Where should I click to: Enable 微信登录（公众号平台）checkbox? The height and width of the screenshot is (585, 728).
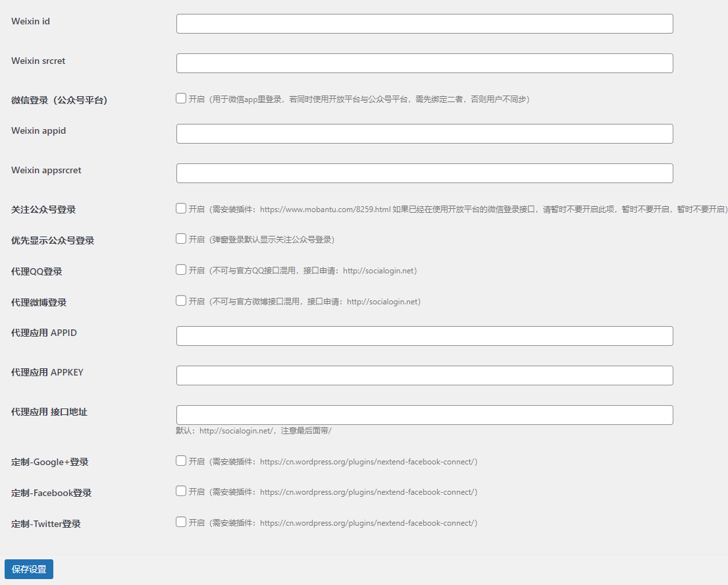(181, 98)
